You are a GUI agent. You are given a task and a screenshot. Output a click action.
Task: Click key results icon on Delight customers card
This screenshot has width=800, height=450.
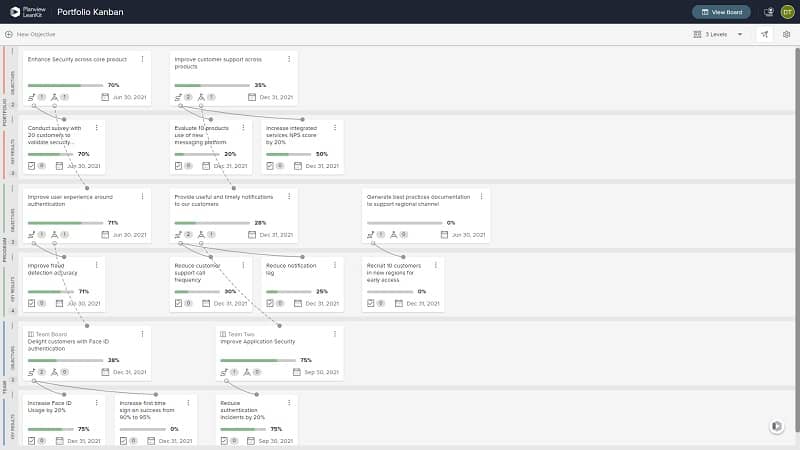click(x=32, y=372)
